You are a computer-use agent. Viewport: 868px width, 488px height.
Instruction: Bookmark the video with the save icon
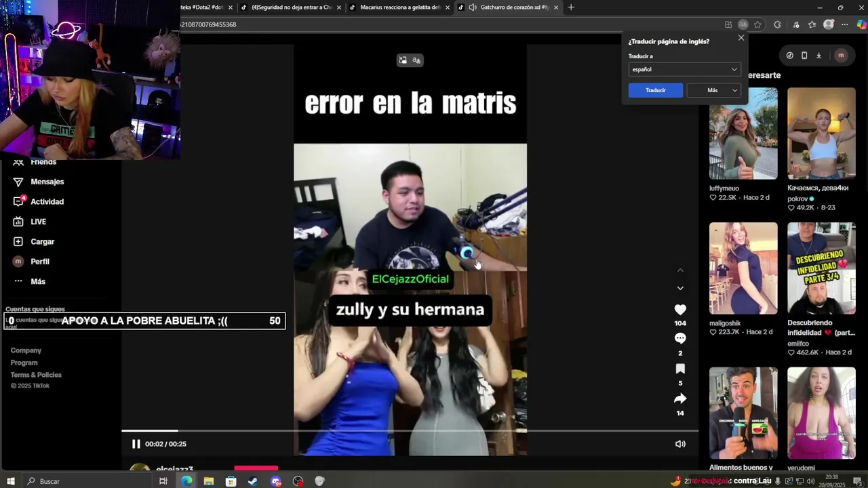(680, 369)
